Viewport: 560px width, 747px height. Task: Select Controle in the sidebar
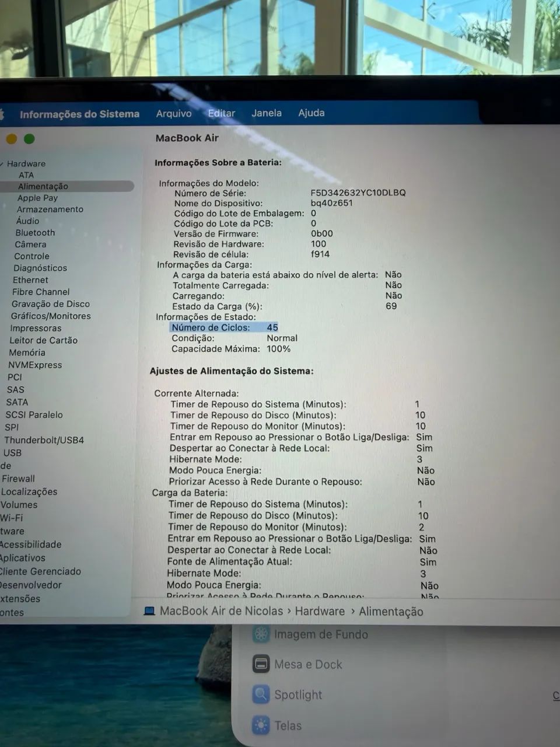pos(32,256)
